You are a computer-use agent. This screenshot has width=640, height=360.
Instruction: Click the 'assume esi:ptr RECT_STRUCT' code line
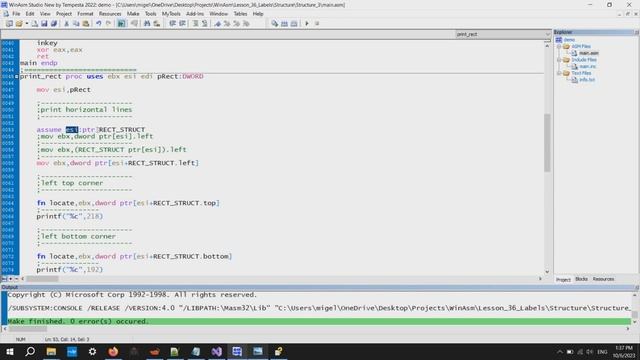[91, 129]
